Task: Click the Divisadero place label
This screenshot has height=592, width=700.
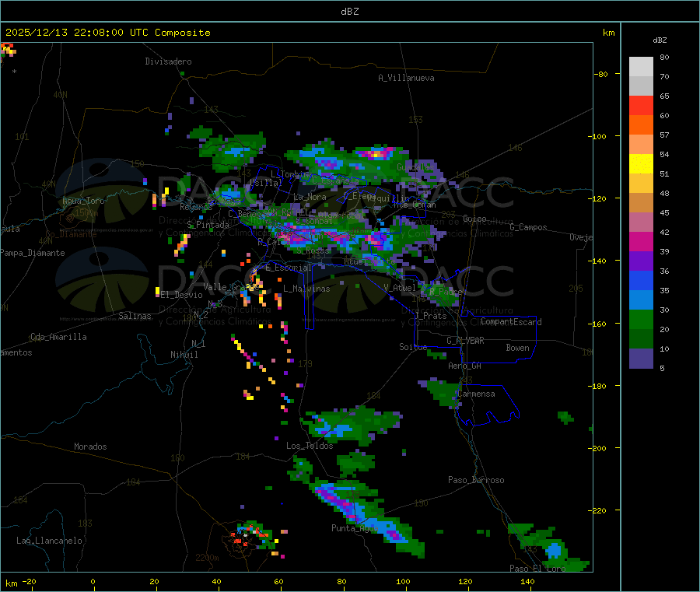Action: point(168,61)
